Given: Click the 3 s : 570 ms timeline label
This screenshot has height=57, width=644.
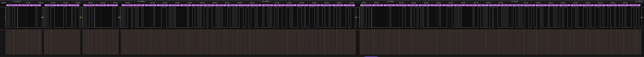Looking at the screenshot, I should 390,1.
